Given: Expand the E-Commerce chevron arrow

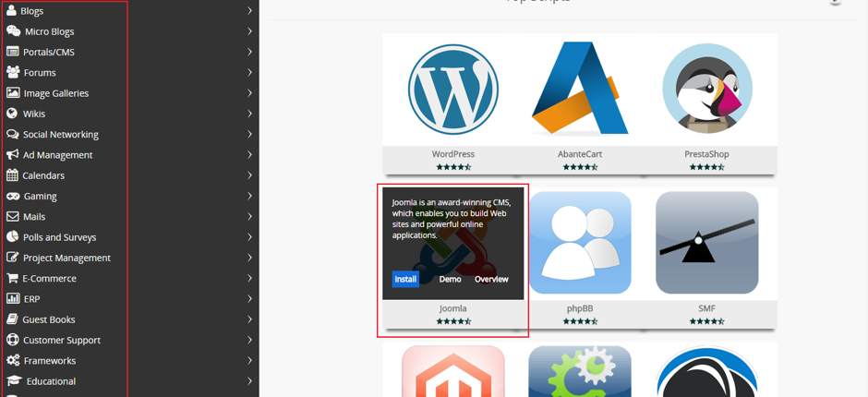Looking at the screenshot, I should click(249, 278).
